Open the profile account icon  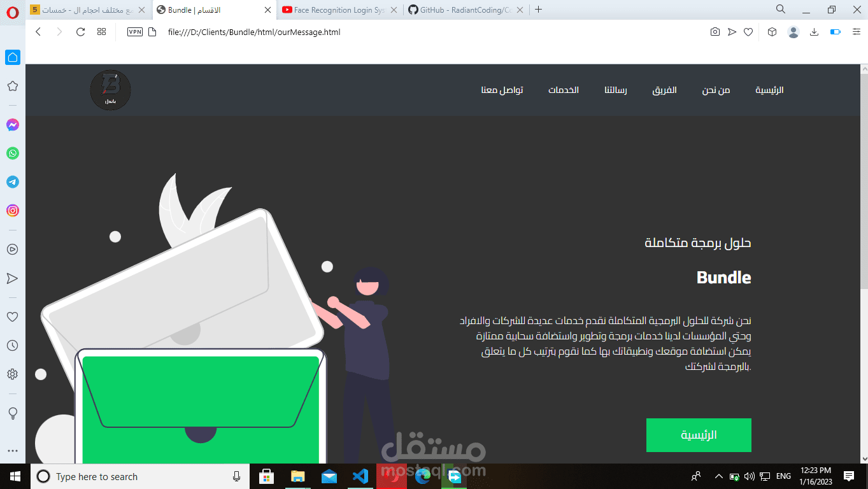click(x=793, y=32)
